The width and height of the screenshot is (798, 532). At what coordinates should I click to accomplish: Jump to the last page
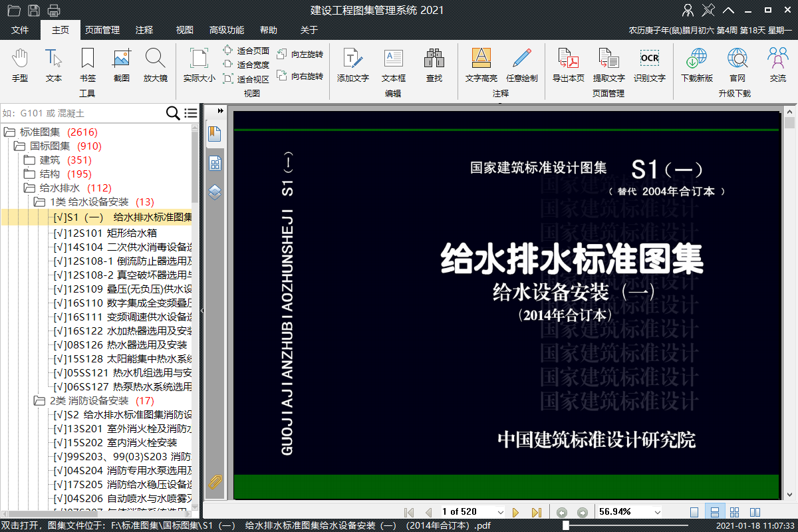point(536,512)
